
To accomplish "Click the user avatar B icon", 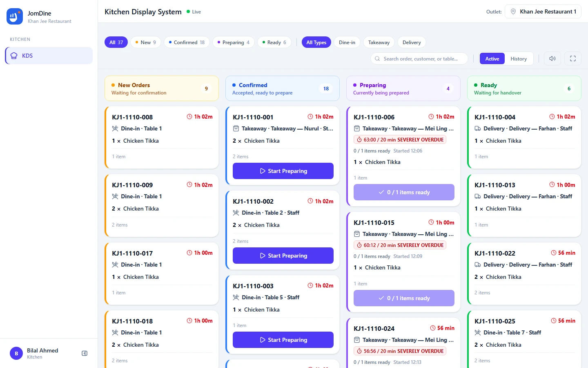I will (16, 353).
